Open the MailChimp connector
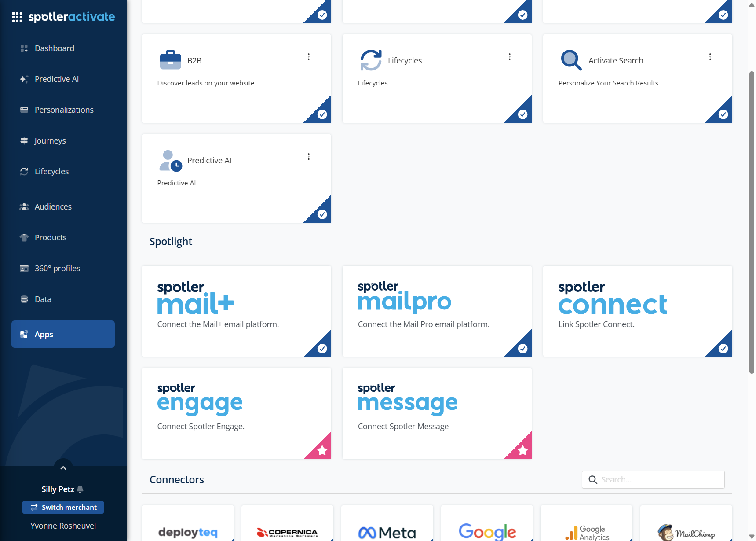 (686, 523)
